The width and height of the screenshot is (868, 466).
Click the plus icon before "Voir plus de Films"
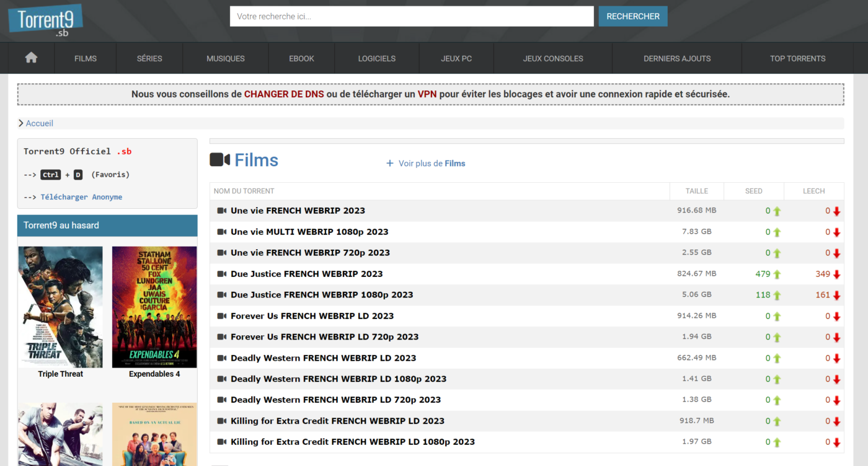click(389, 163)
